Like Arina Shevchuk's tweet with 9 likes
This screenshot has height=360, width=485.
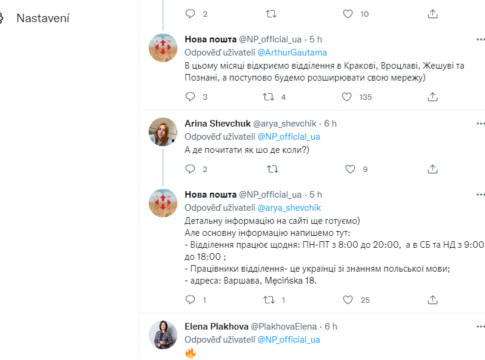point(350,169)
